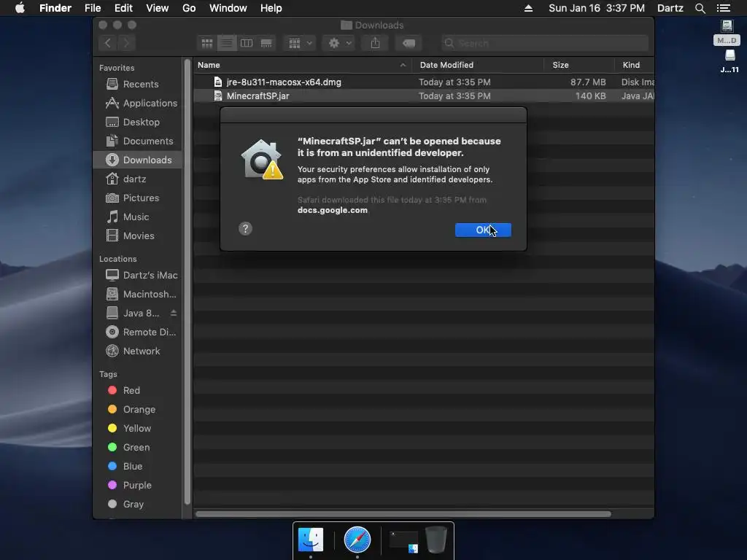Open Safari from the Dock

coord(357,540)
